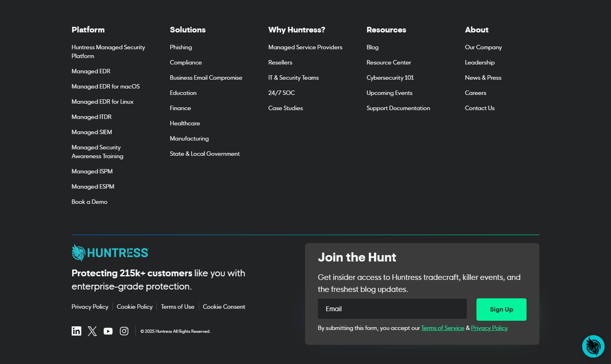This screenshot has width=611, height=364.
Task: Open Managed Security Awareness Training
Action: pos(97,152)
